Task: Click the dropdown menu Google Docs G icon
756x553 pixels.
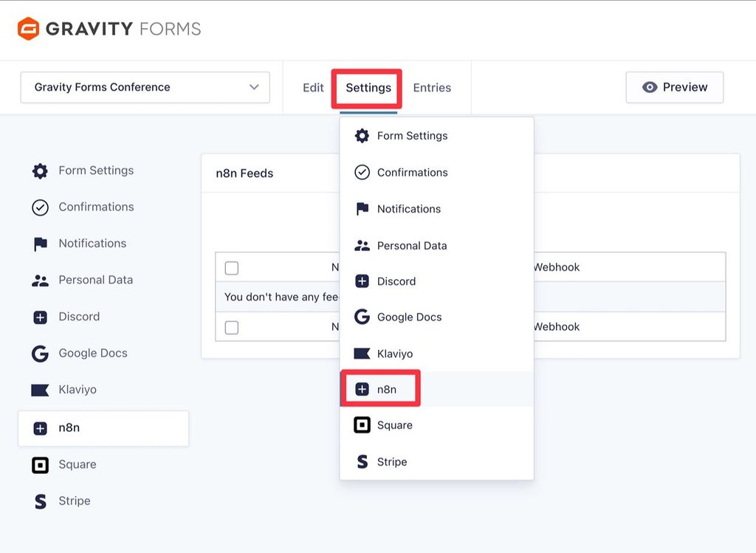Action: tap(362, 317)
